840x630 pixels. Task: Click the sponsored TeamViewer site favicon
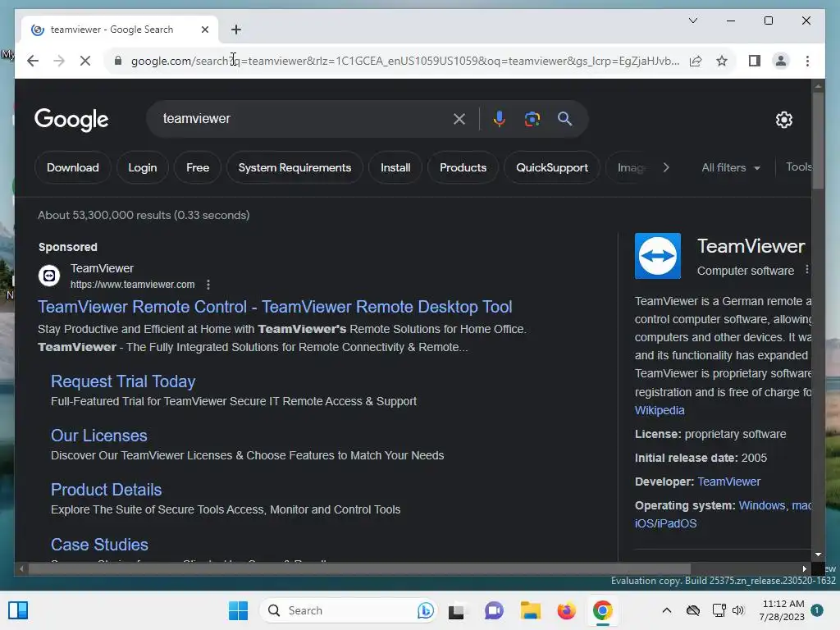click(x=49, y=276)
